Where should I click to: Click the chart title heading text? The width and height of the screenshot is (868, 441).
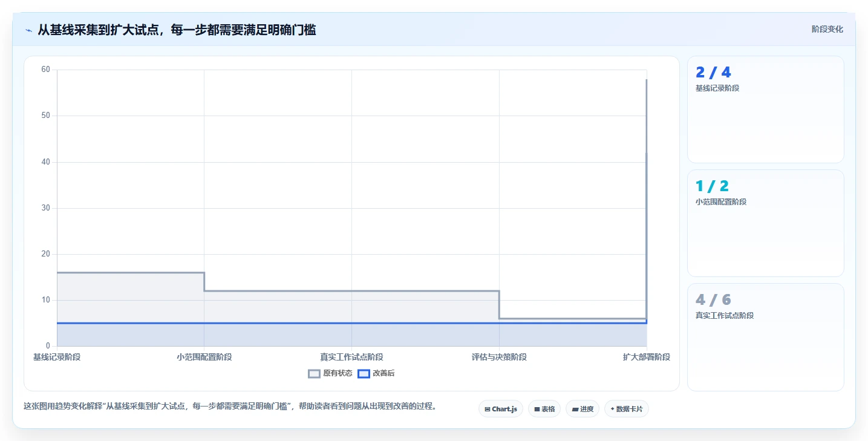[x=177, y=30]
